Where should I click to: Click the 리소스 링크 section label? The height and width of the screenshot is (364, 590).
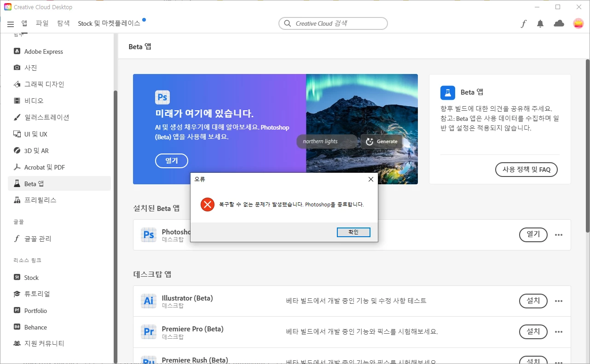pyautogui.click(x=28, y=261)
